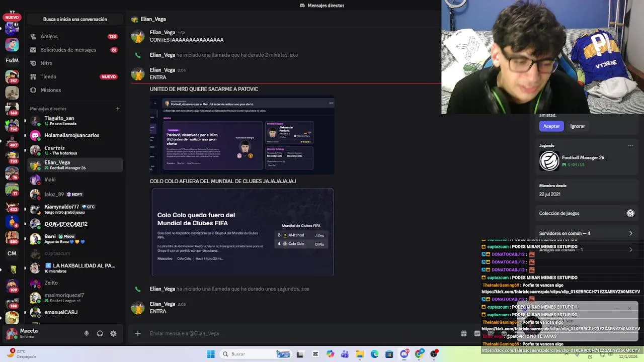Click the Football Manager 26 game icon
Image resolution: width=644 pixels, height=362 pixels.
pyautogui.click(x=549, y=161)
